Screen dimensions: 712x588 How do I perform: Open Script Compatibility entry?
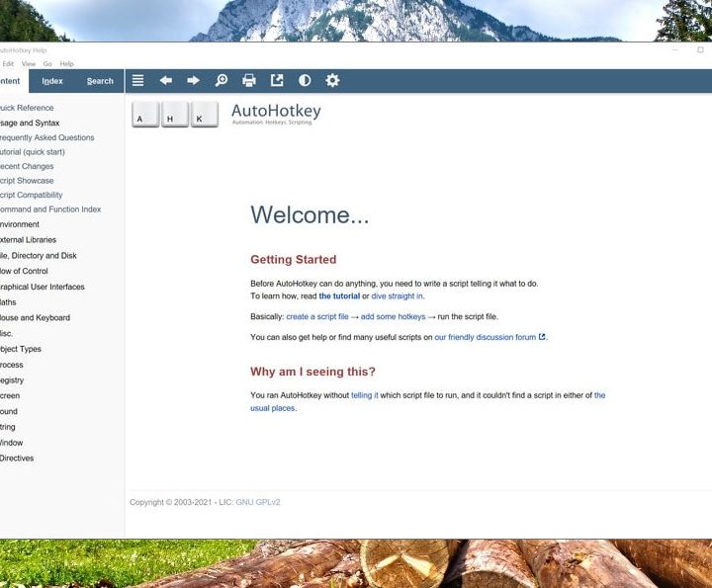click(32, 195)
